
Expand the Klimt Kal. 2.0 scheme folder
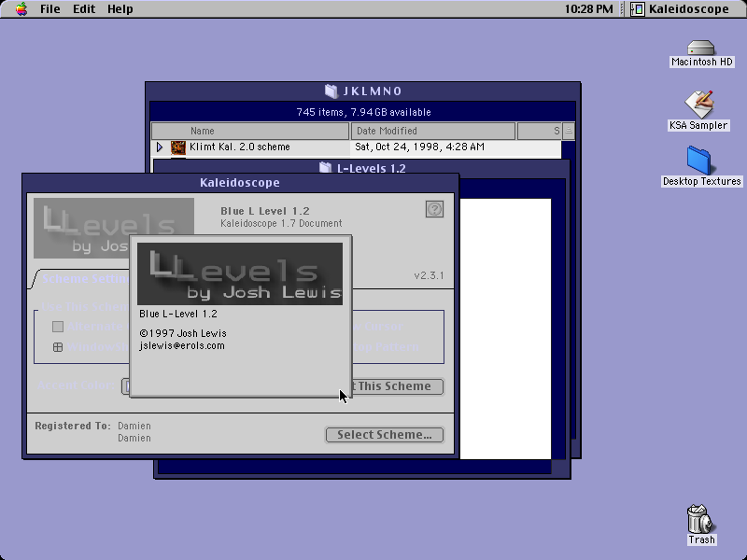tap(160, 147)
